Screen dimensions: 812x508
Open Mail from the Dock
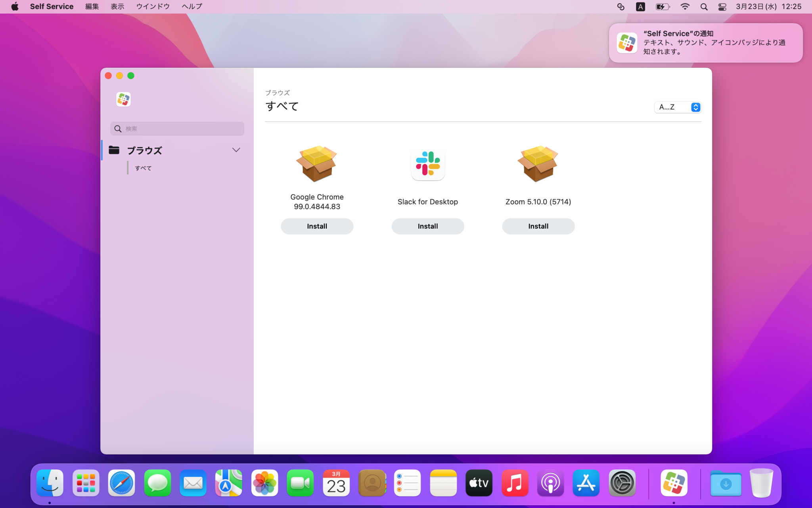193,483
